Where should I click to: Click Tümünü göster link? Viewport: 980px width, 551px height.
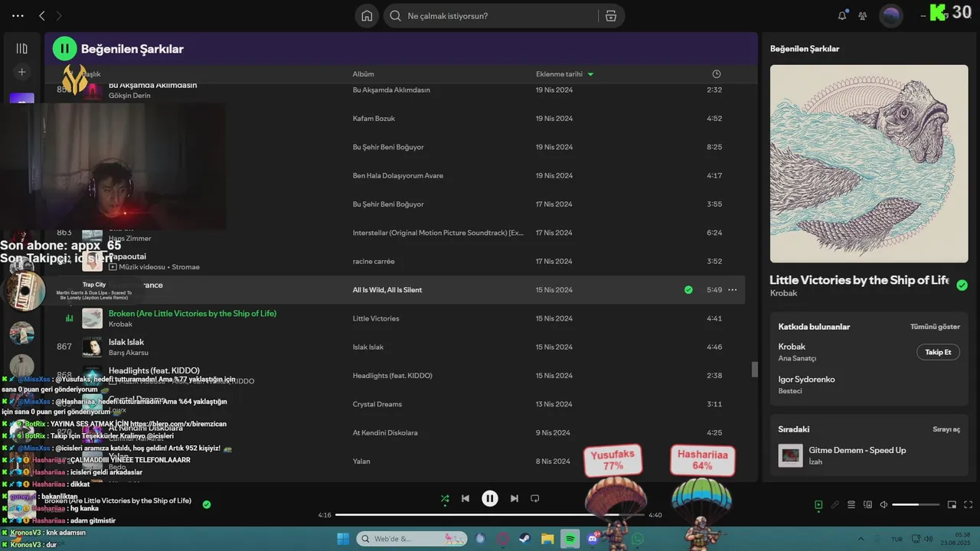coord(935,327)
